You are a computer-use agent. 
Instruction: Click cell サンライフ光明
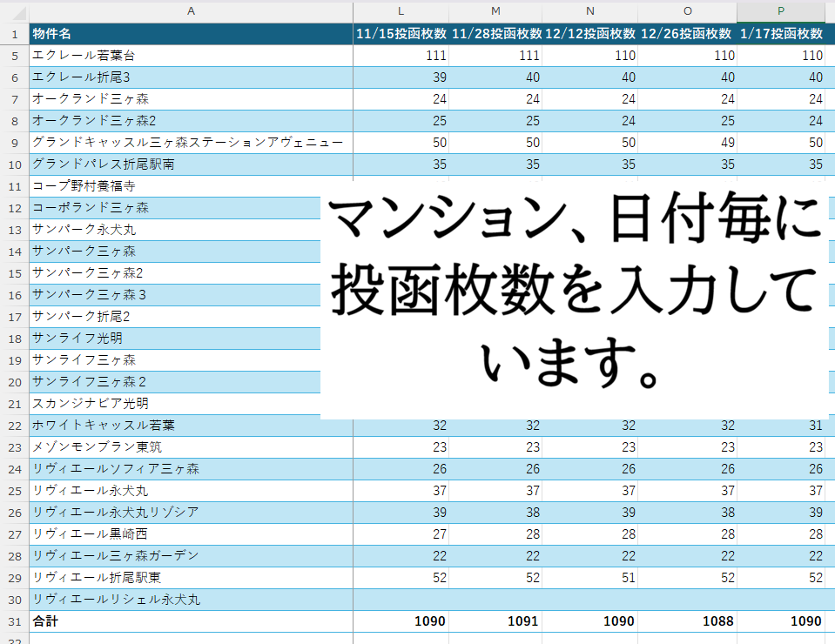point(175,339)
